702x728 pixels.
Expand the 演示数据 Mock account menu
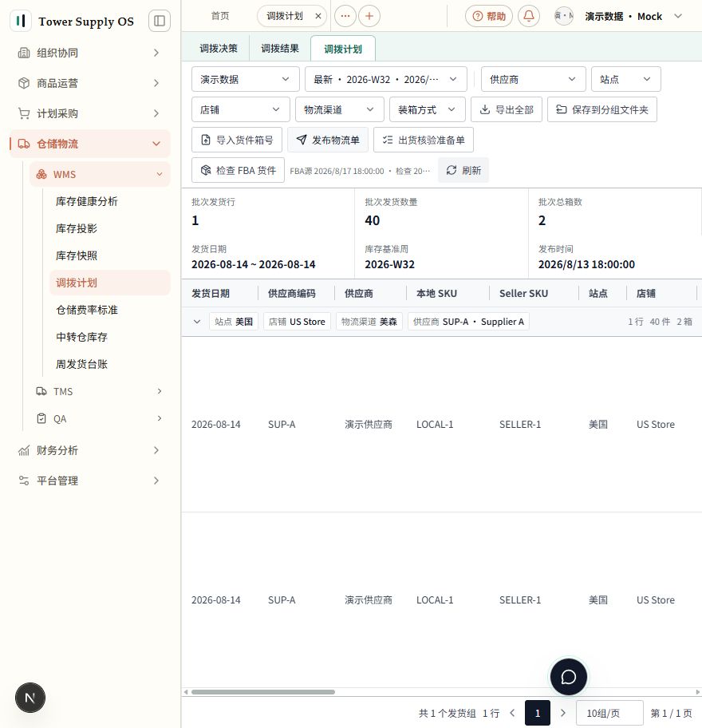coord(634,16)
